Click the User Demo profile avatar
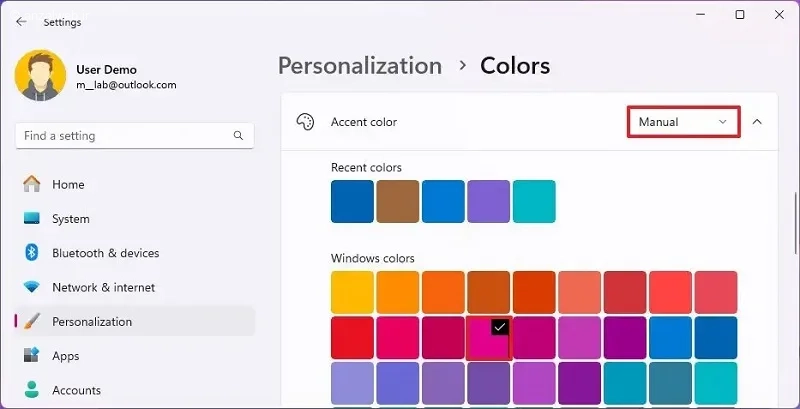 [x=40, y=75]
